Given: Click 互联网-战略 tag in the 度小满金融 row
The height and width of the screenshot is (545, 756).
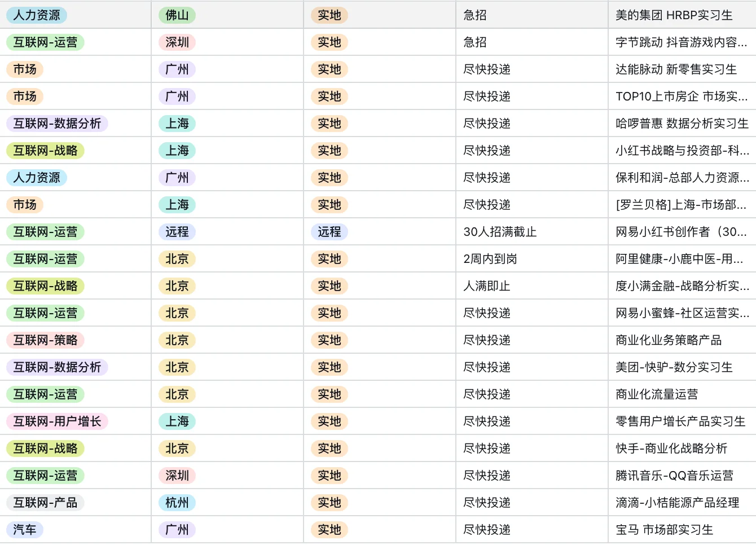Looking at the screenshot, I should 45,286.
